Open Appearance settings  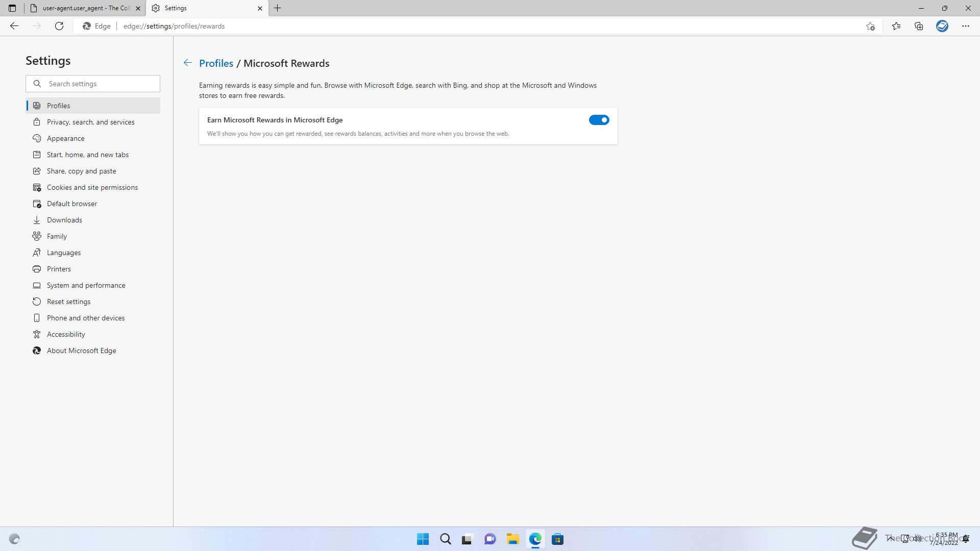pos(93,138)
